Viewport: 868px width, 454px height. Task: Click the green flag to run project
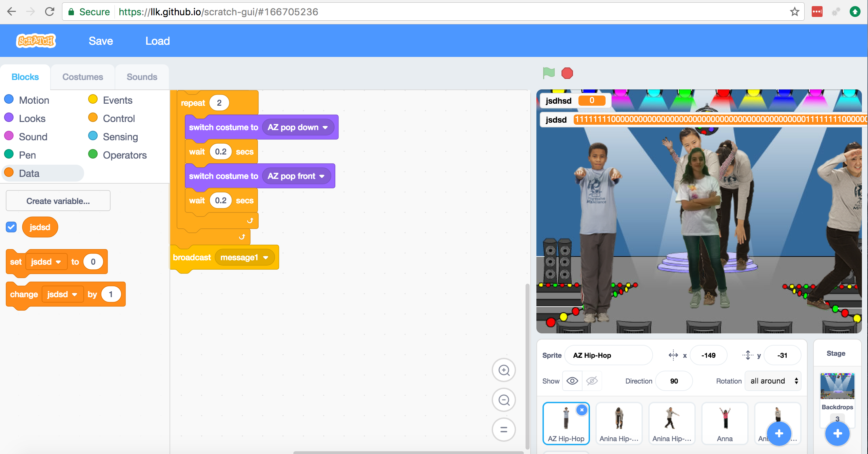[548, 73]
